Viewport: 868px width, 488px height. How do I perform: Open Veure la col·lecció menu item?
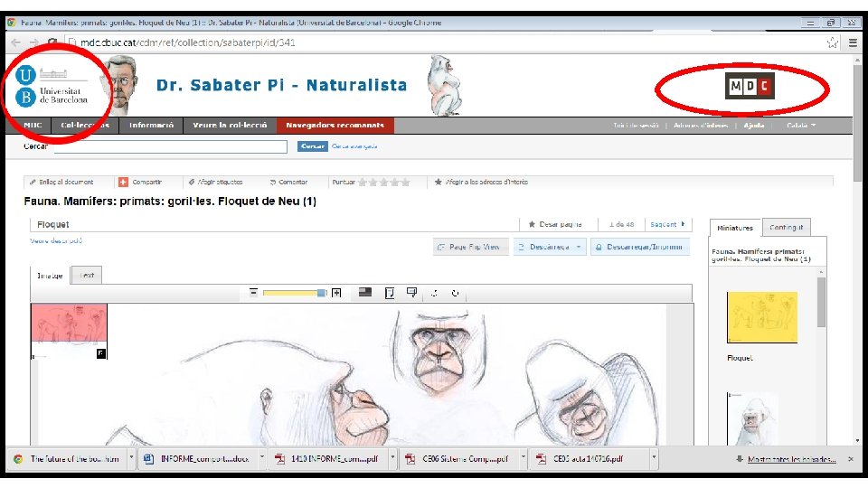tap(230, 125)
